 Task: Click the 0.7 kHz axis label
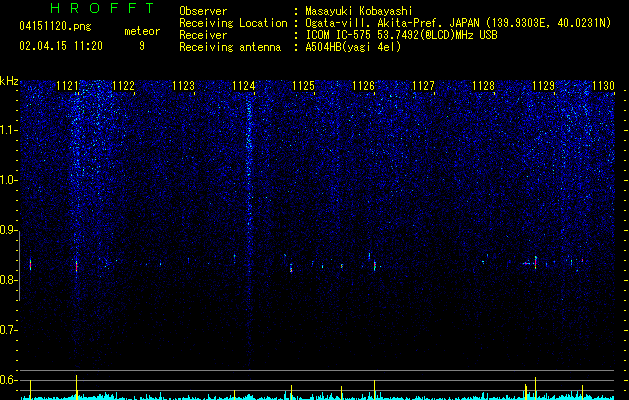point(8,330)
